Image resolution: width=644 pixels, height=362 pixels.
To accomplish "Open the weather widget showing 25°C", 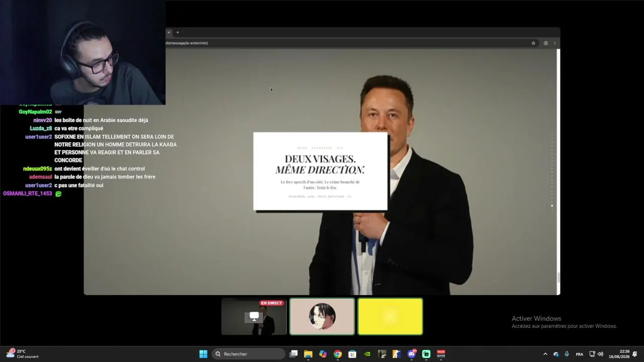I will point(22,354).
